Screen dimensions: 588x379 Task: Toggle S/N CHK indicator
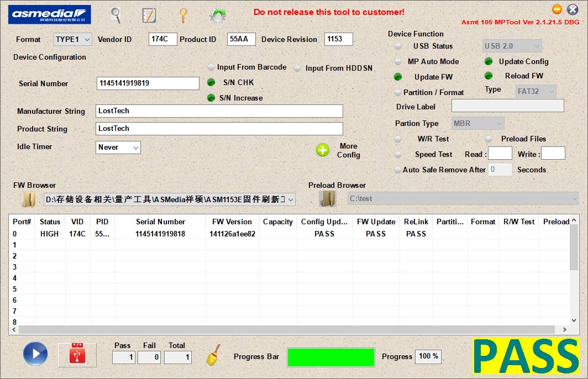click(211, 82)
